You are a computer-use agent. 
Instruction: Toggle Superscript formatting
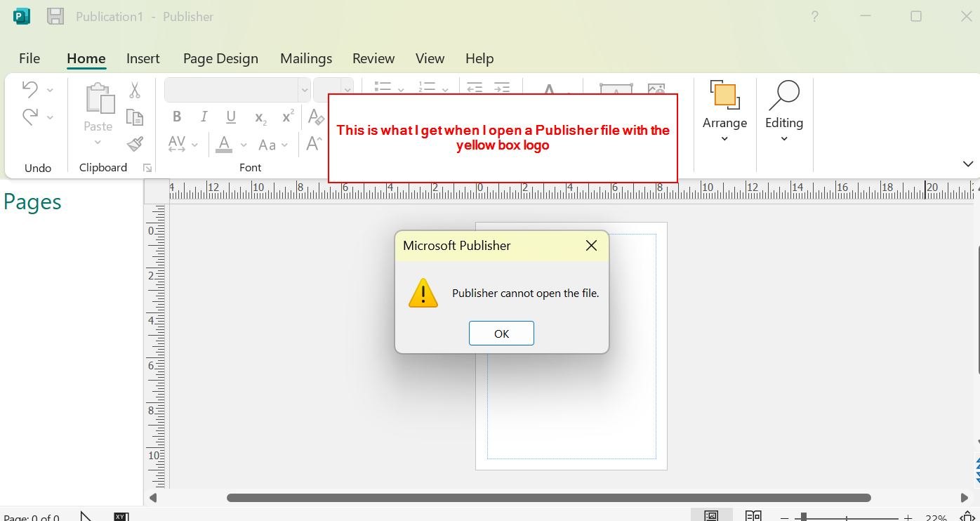click(287, 117)
